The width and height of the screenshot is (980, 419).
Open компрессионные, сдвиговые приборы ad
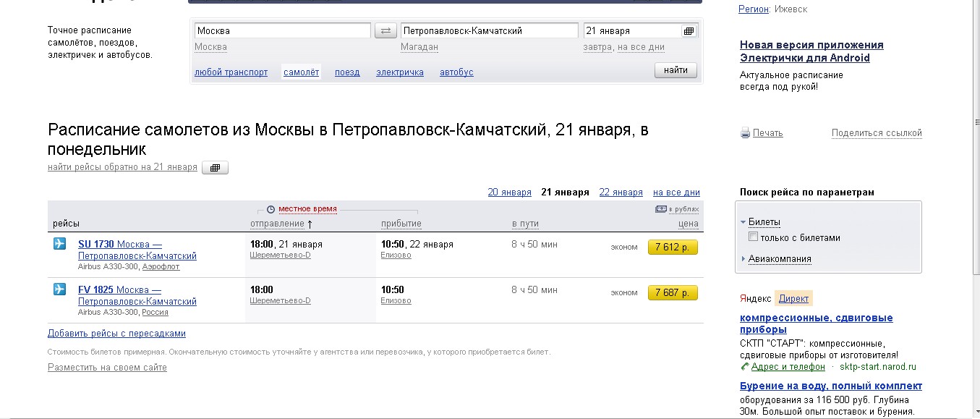pyautogui.click(x=817, y=323)
